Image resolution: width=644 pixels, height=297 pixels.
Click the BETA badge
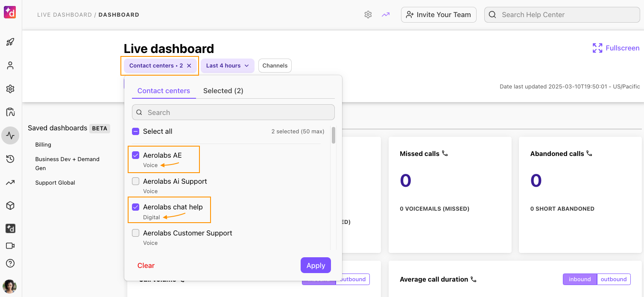100,128
